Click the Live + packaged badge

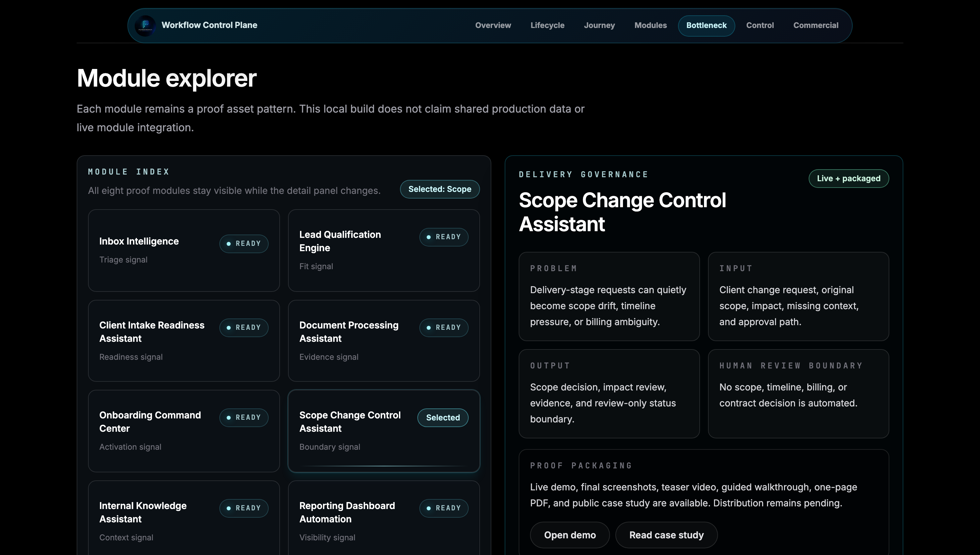[848, 179]
